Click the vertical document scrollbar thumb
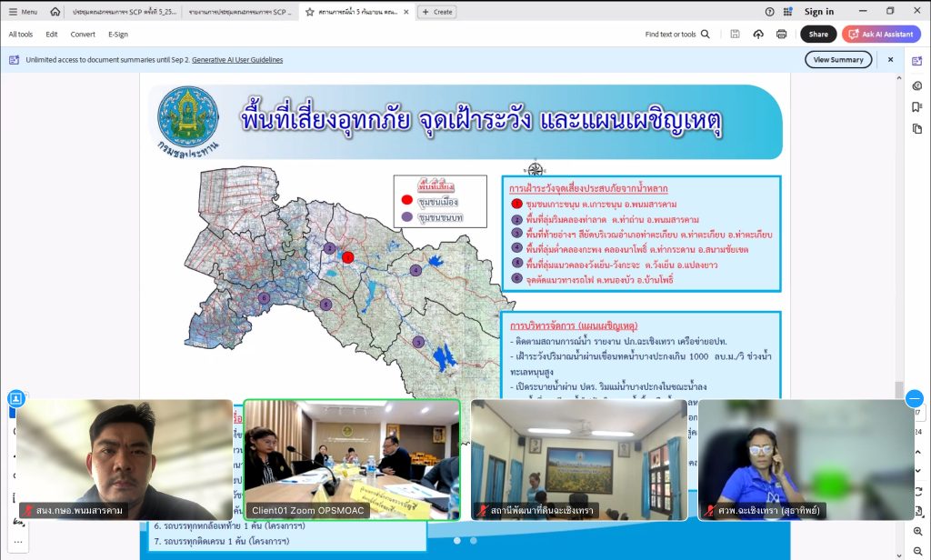Image resolution: width=931 pixels, height=560 pixels. [x=899, y=390]
